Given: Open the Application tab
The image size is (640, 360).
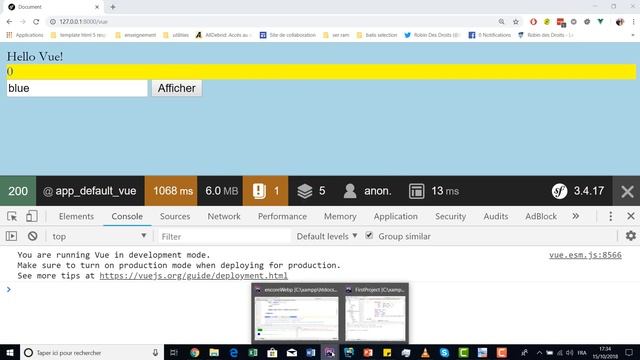Looking at the screenshot, I should point(396,216).
